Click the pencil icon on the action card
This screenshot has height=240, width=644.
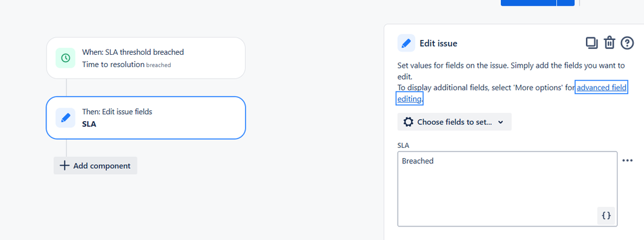[65, 118]
